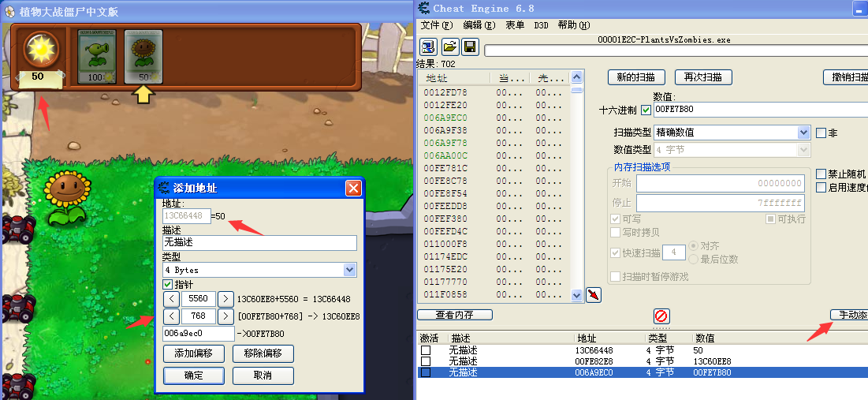
Task: Click the planted sunflower on the lawn
Action: (x=67, y=198)
